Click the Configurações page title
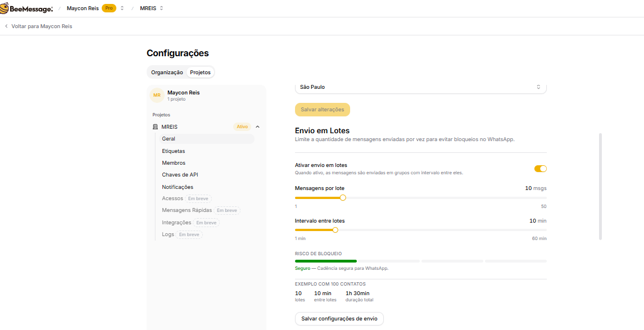Screen dimensions: 644x330 178,53
